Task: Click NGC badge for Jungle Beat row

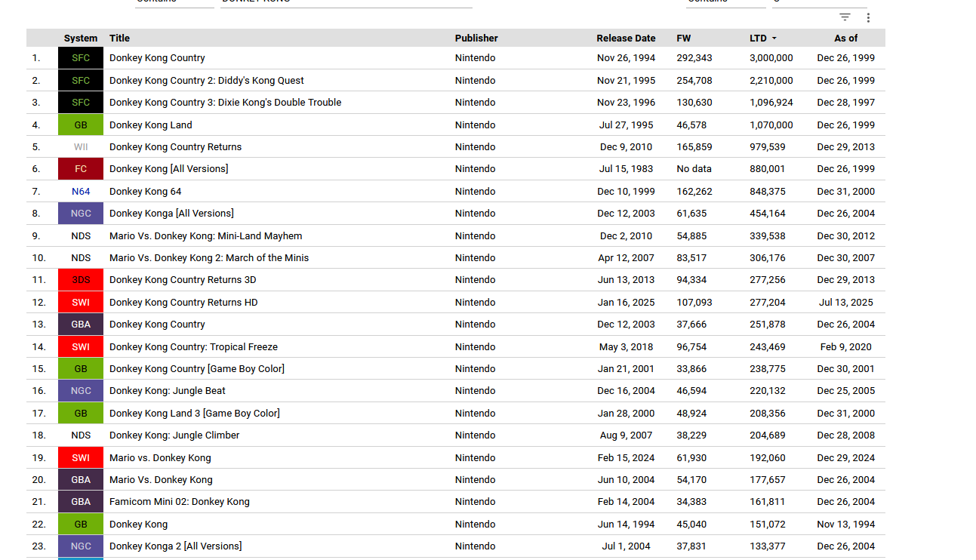Action: (x=81, y=391)
